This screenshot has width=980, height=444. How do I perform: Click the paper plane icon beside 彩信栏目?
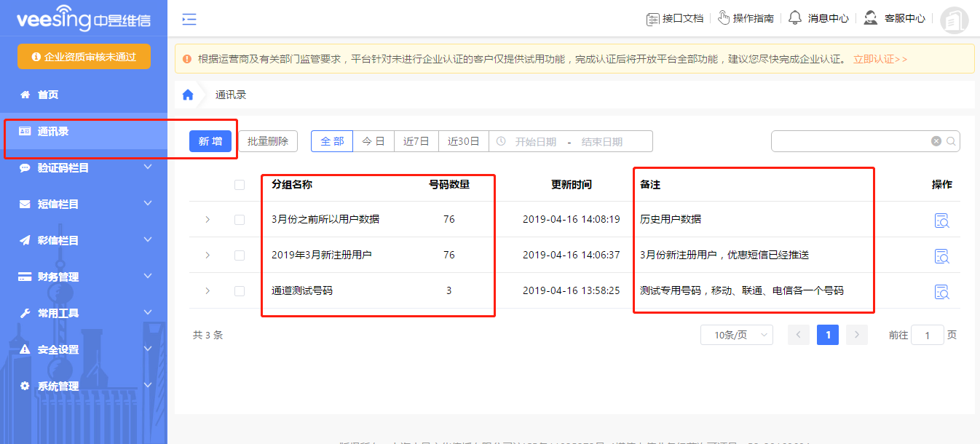point(25,240)
